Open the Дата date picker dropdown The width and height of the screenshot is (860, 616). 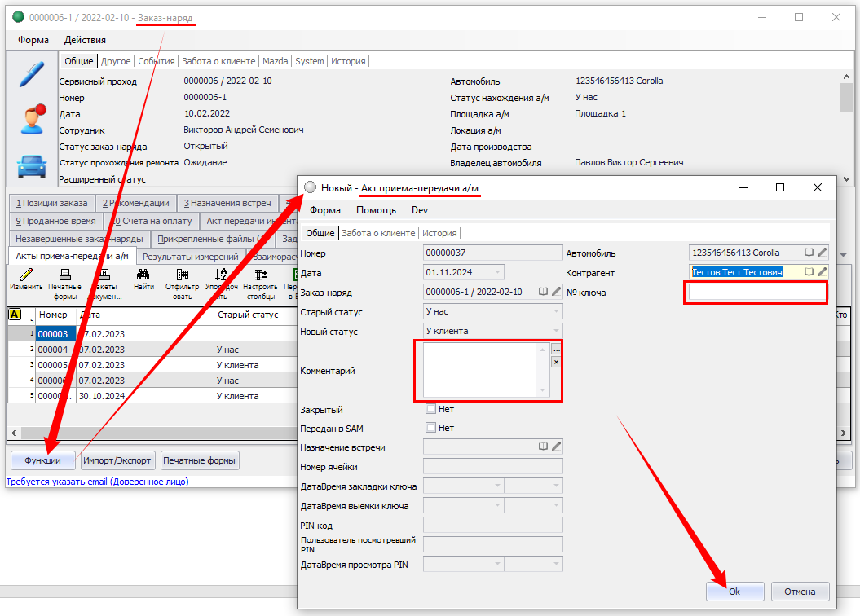click(497, 272)
